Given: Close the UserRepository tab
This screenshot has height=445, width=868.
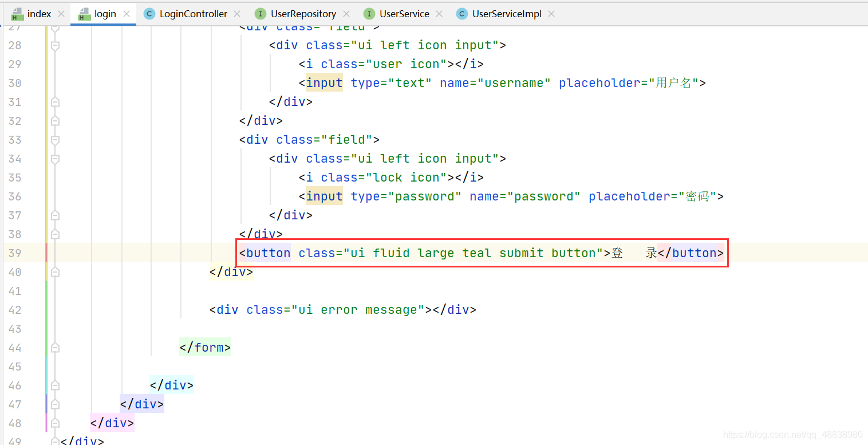Looking at the screenshot, I should point(346,14).
